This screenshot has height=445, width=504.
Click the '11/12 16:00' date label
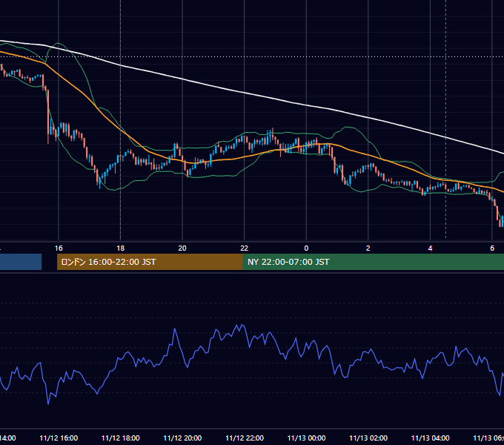(59, 438)
